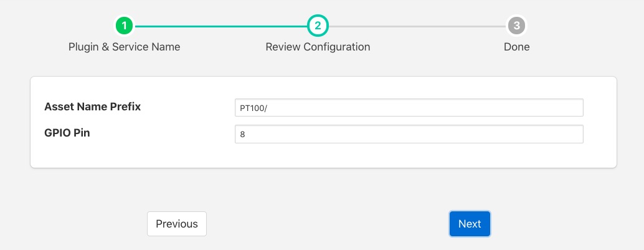Select the Done step label
The height and width of the screenshot is (250, 644).
tap(516, 47)
